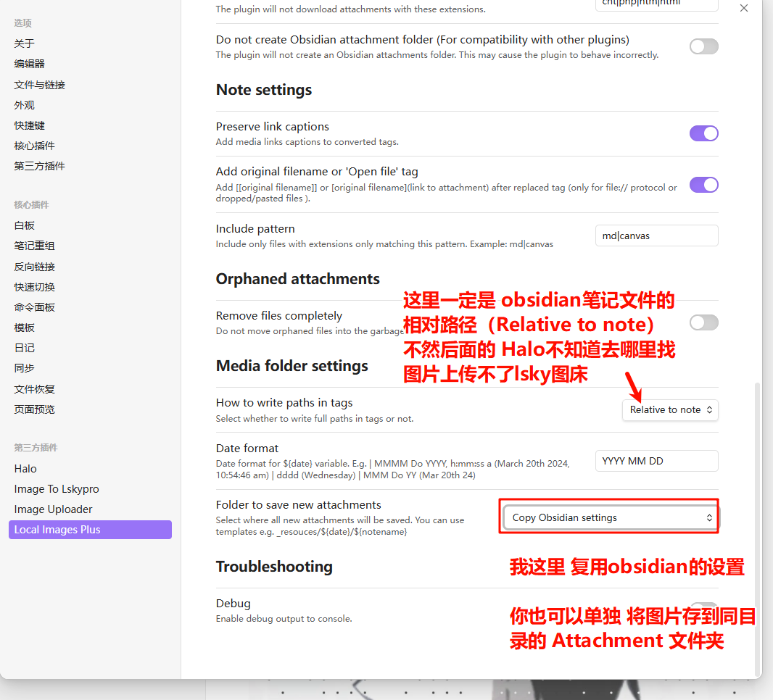Switch to 外观 (Appearance) settings

click(25, 105)
